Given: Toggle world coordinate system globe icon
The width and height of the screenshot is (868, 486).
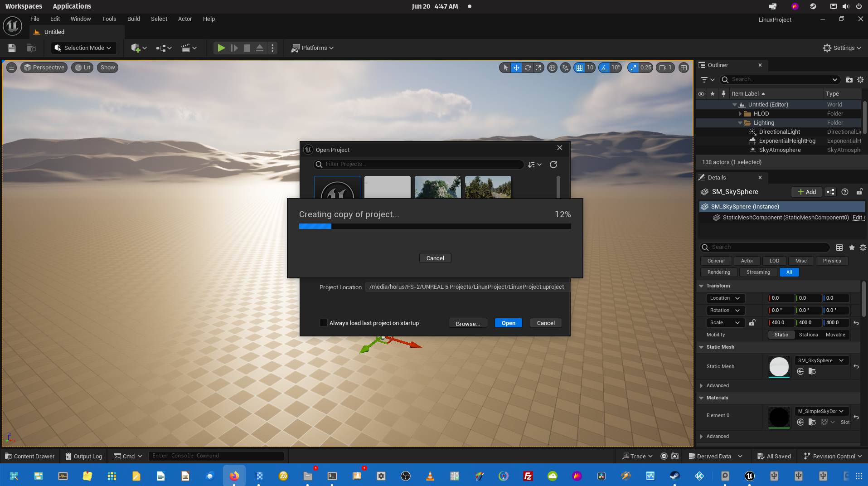Looking at the screenshot, I should [552, 68].
